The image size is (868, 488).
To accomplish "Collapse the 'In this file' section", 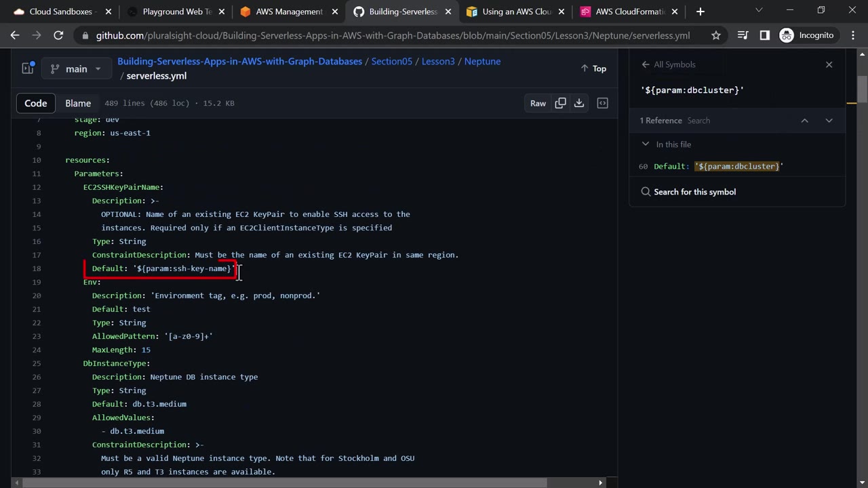I will 646,144.
